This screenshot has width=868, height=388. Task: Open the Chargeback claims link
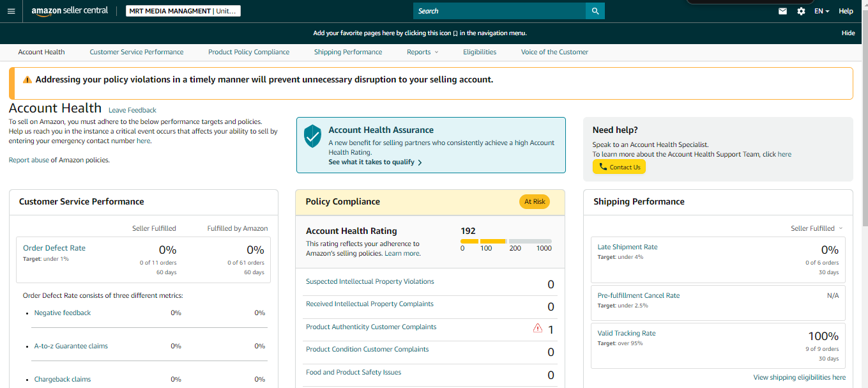(63, 379)
